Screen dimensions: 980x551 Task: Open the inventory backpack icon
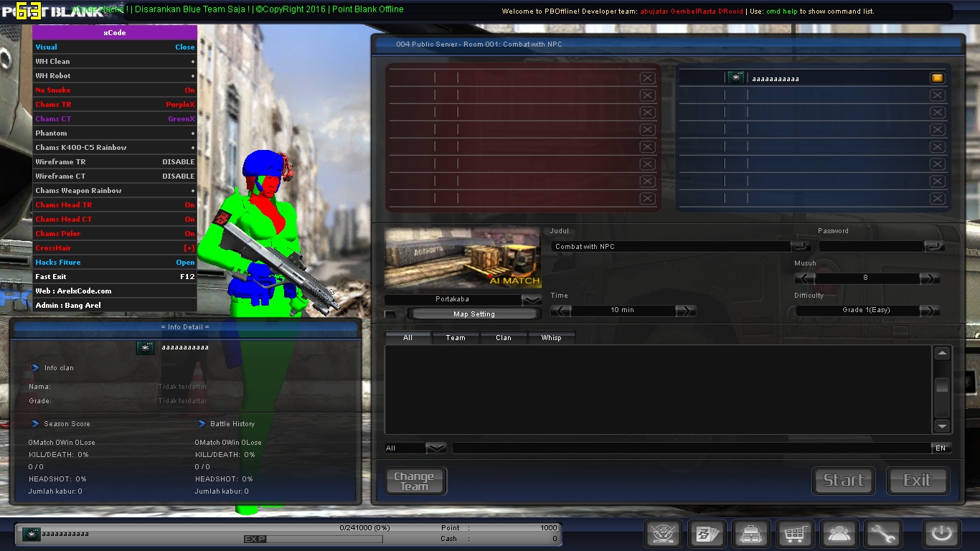click(x=751, y=534)
